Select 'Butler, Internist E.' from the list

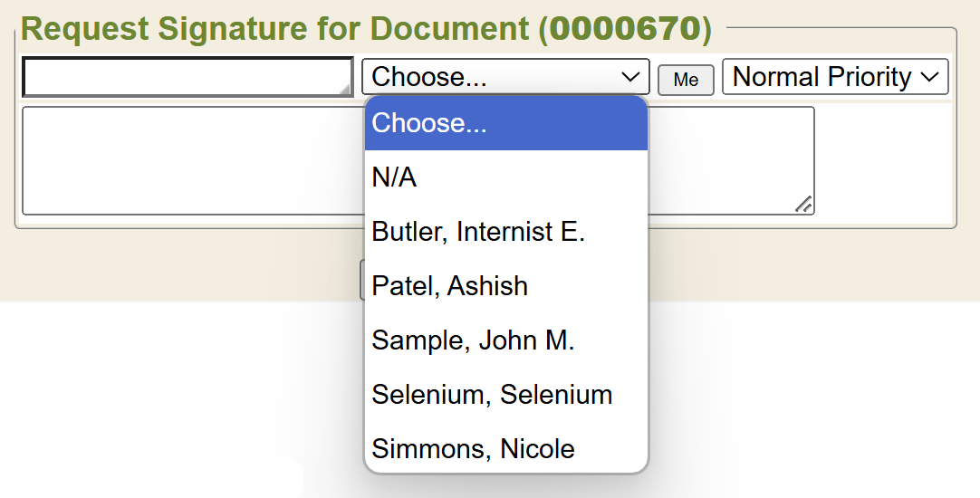478,232
